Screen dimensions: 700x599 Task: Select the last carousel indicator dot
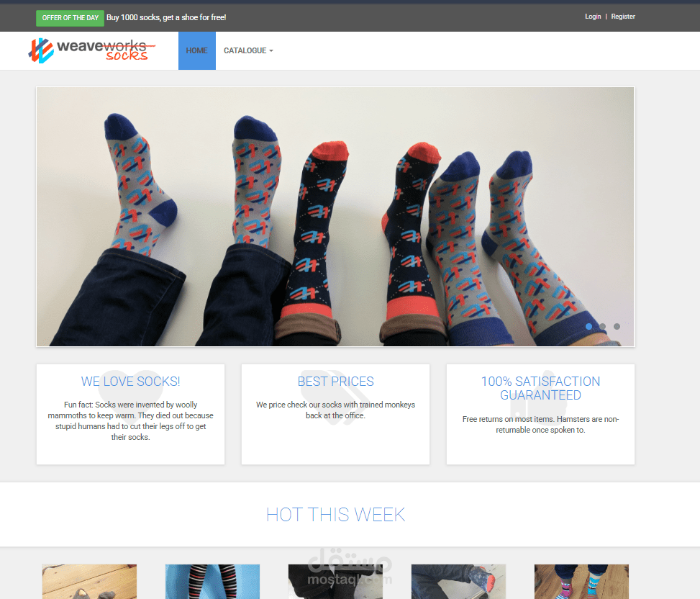[617, 326]
